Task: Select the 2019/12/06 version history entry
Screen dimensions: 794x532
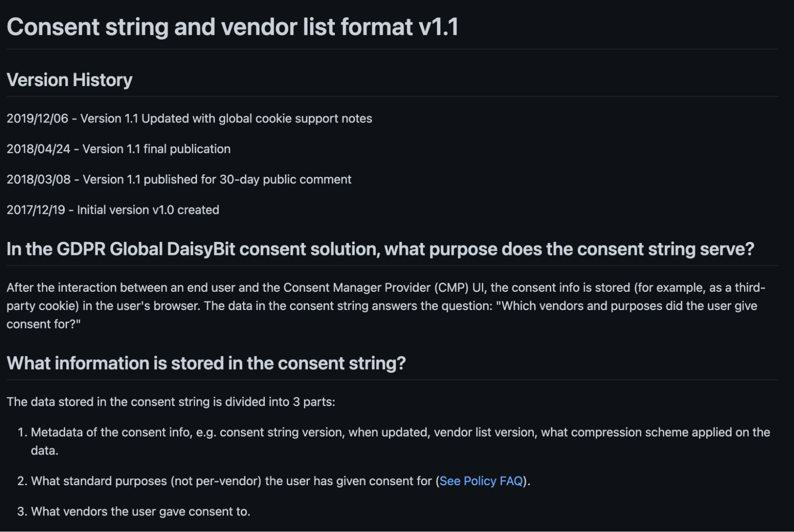Action: coord(189,118)
